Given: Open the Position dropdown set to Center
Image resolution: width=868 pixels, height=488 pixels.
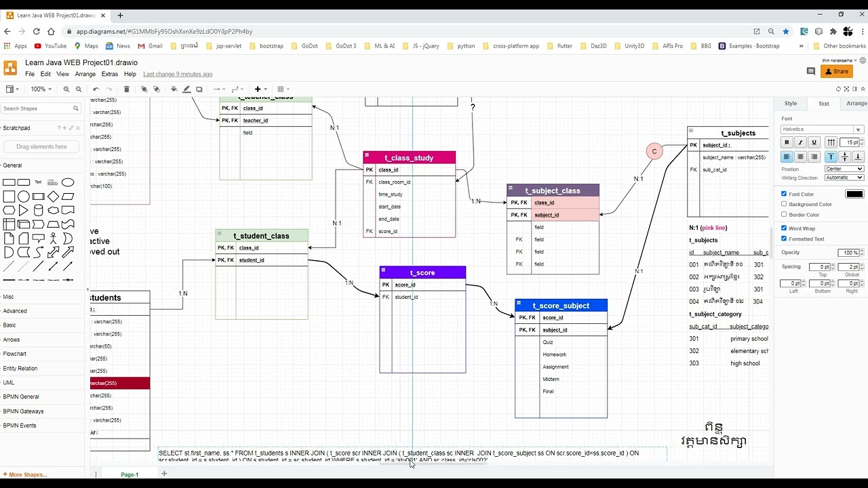Looking at the screenshot, I should point(844,168).
